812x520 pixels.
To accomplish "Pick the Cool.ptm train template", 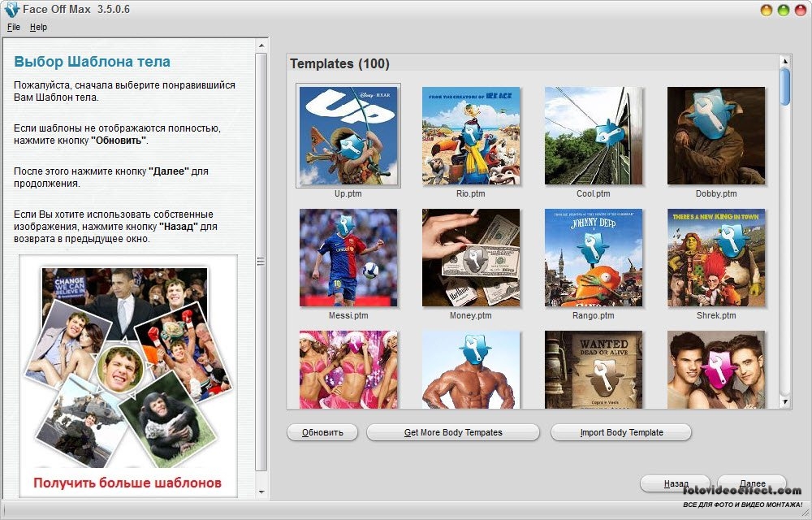I will 594,136.
